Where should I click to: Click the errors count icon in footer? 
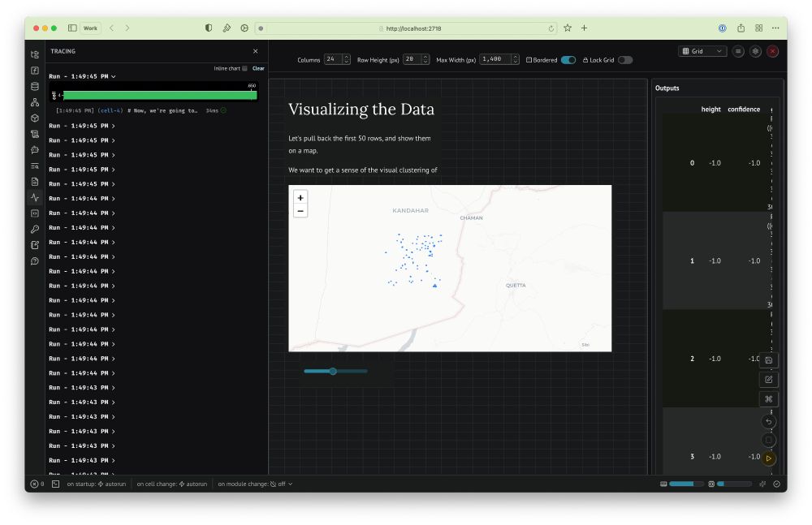tap(37, 484)
